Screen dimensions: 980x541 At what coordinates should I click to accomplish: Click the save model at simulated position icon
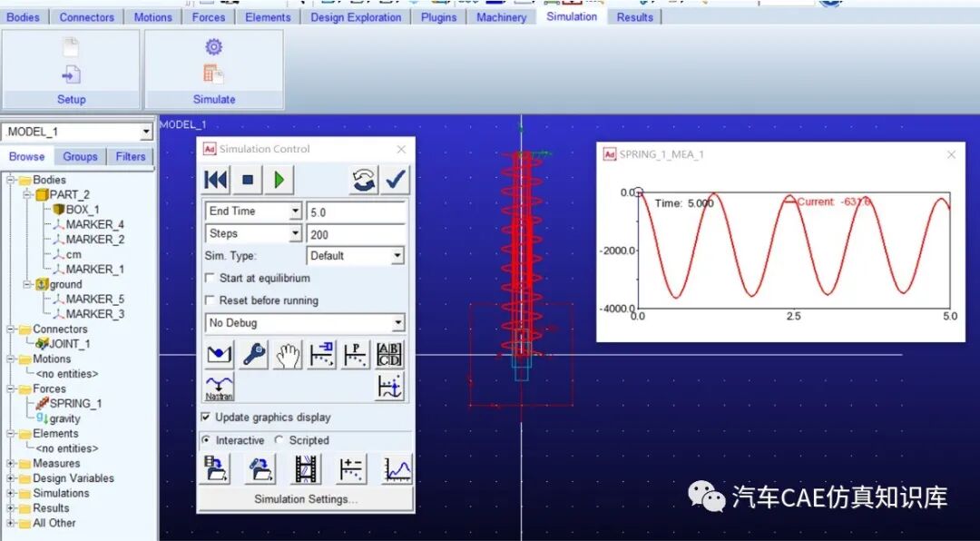260,469
